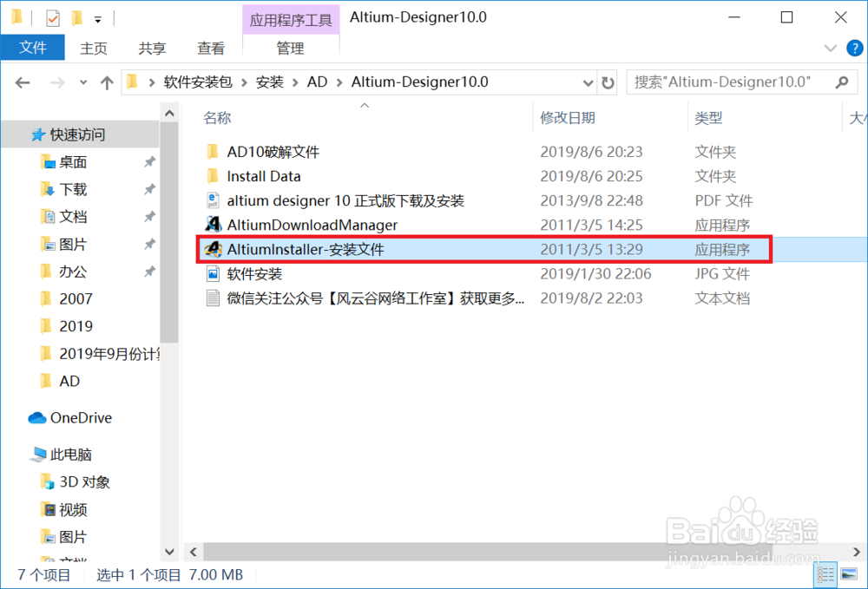Switch to details view using status bar icon

(x=825, y=574)
